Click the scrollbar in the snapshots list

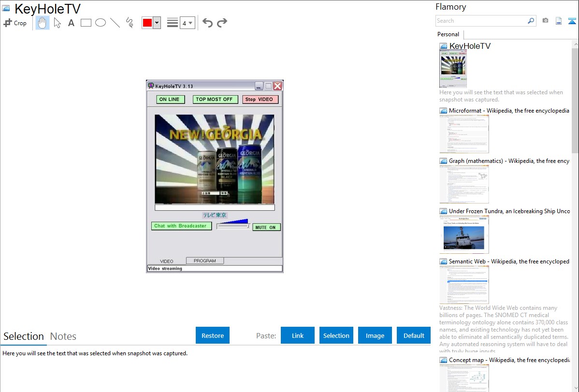click(x=575, y=100)
